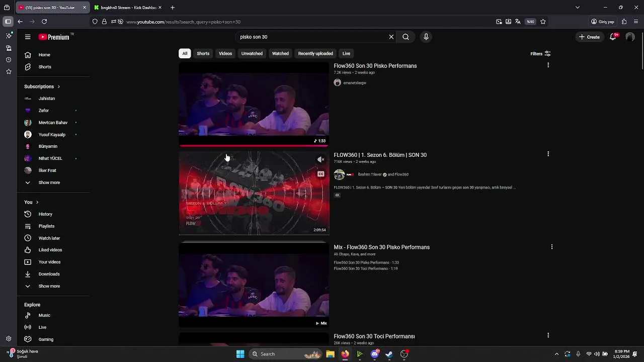Open Windows Start menu

(240, 354)
